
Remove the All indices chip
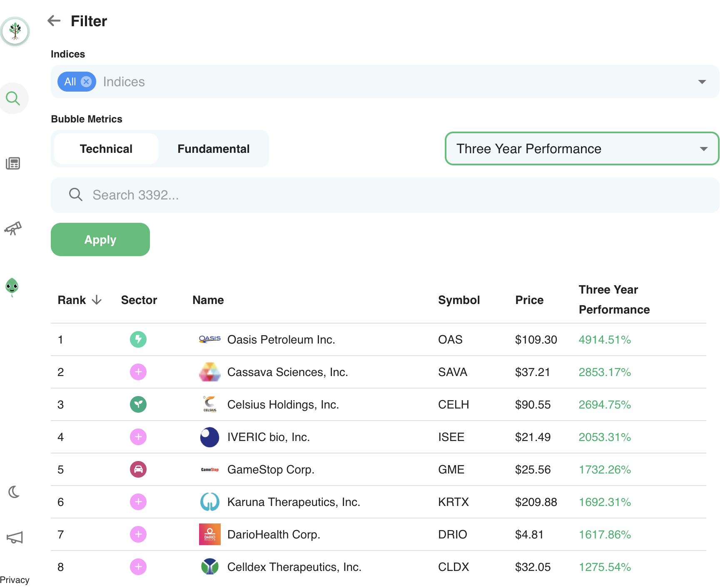[x=86, y=82]
